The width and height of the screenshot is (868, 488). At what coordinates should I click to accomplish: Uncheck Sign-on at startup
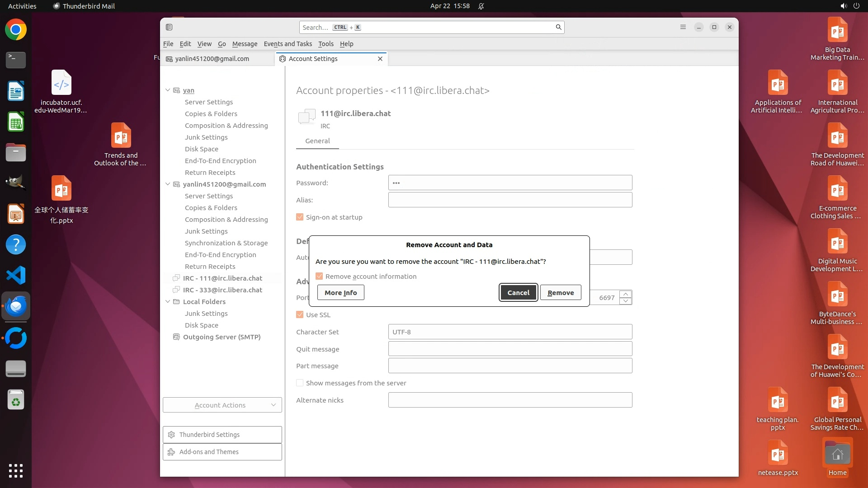tap(300, 217)
